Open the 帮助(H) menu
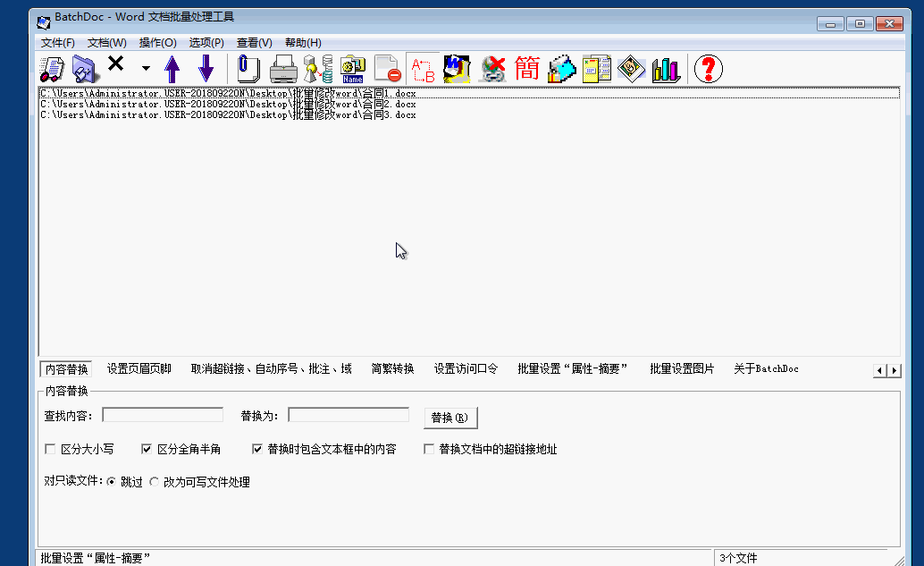Viewport: 924px width, 566px height. tap(303, 42)
